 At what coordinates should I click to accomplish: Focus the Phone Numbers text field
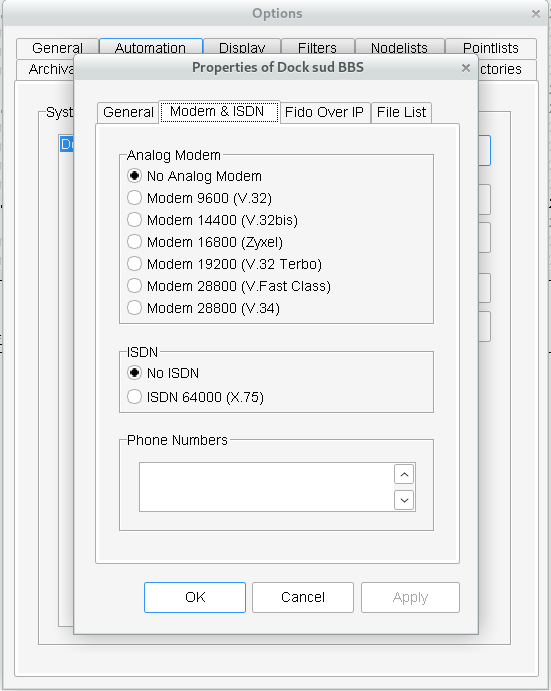tap(266, 487)
